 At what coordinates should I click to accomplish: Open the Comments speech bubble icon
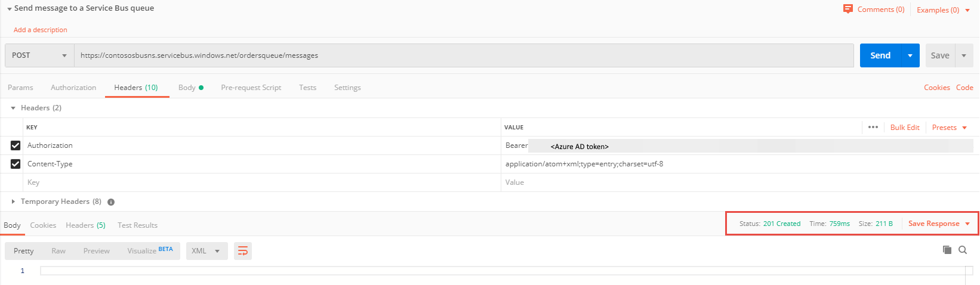coord(848,9)
